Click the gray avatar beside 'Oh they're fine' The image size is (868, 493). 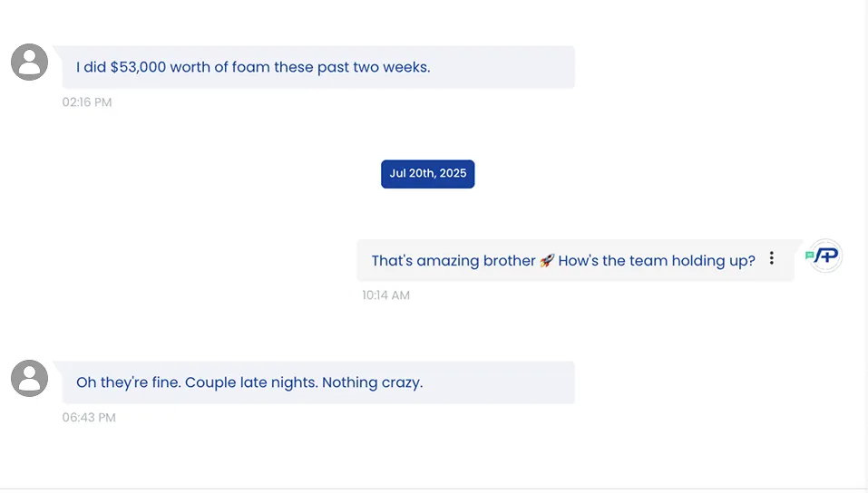29,378
